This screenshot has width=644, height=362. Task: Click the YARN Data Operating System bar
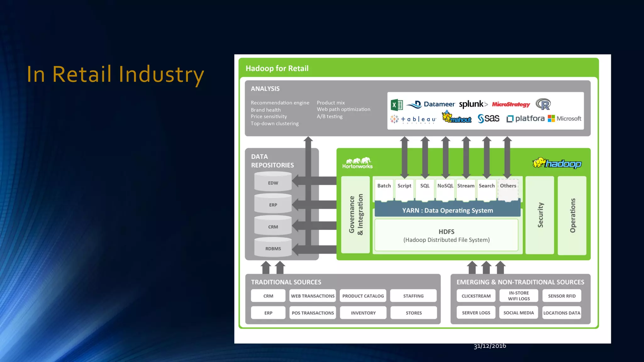pyautogui.click(x=447, y=210)
